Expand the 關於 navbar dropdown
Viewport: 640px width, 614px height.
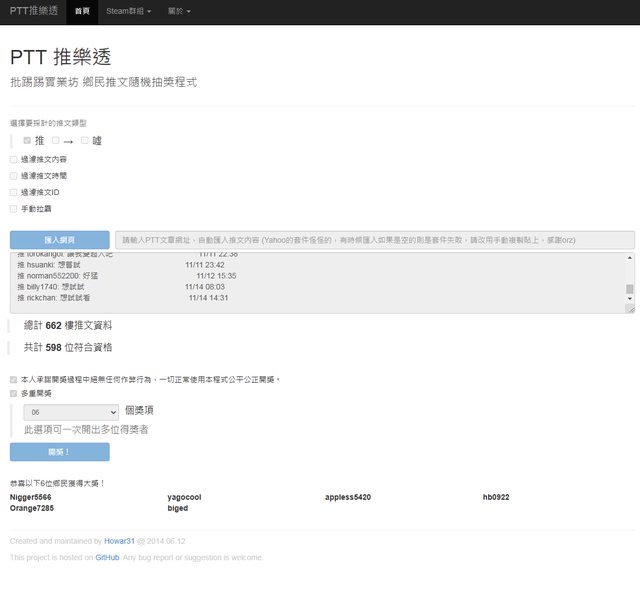pyautogui.click(x=179, y=11)
